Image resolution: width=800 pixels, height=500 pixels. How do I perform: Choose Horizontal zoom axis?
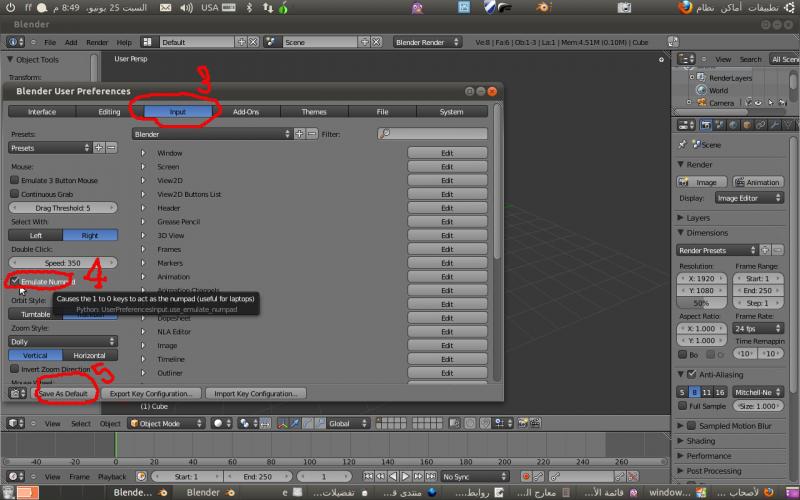pyautogui.click(x=90, y=355)
